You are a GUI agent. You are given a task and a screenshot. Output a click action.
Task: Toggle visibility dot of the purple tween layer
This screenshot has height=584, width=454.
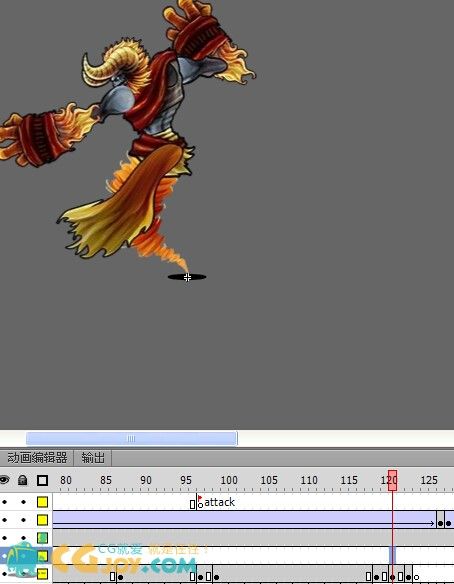point(4,520)
